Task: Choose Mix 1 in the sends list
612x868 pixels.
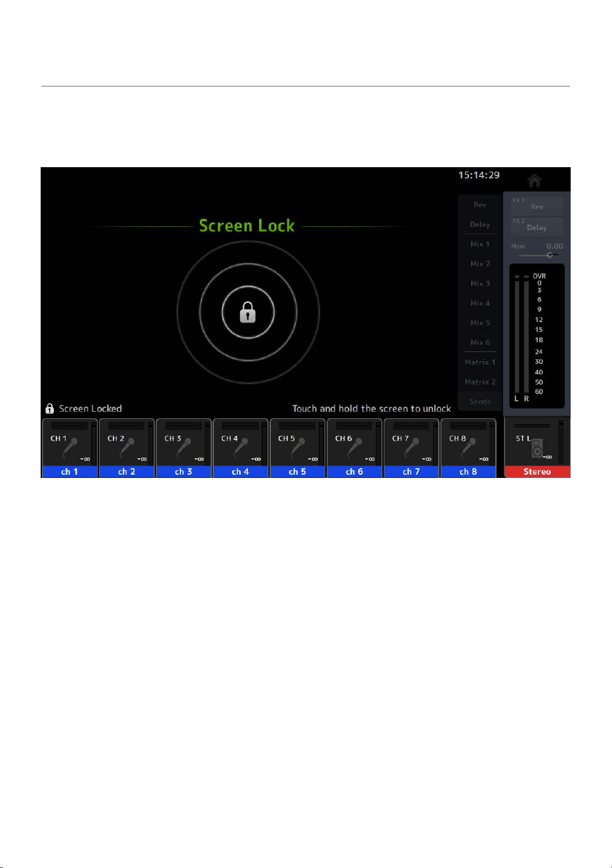Action: [x=479, y=244]
